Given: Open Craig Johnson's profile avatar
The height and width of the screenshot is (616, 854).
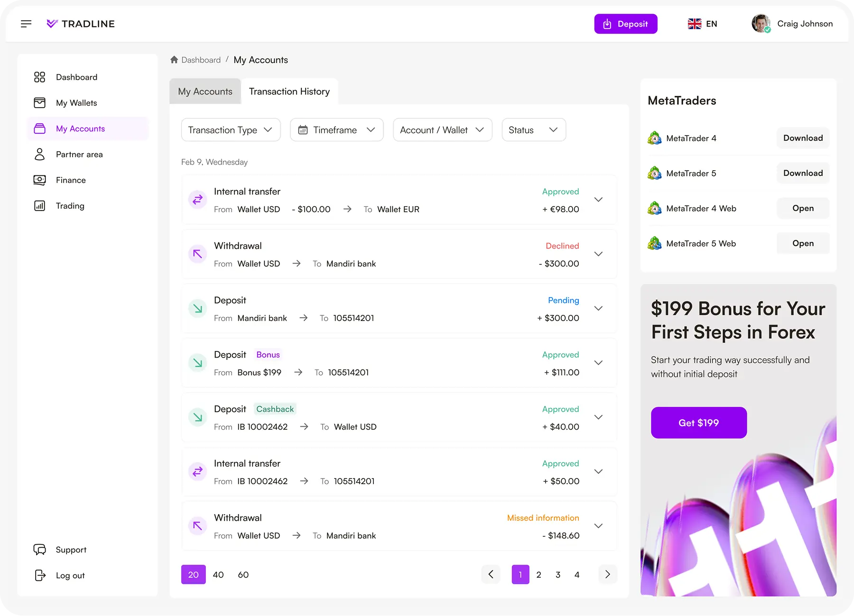Looking at the screenshot, I should click(x=761, y=24).
